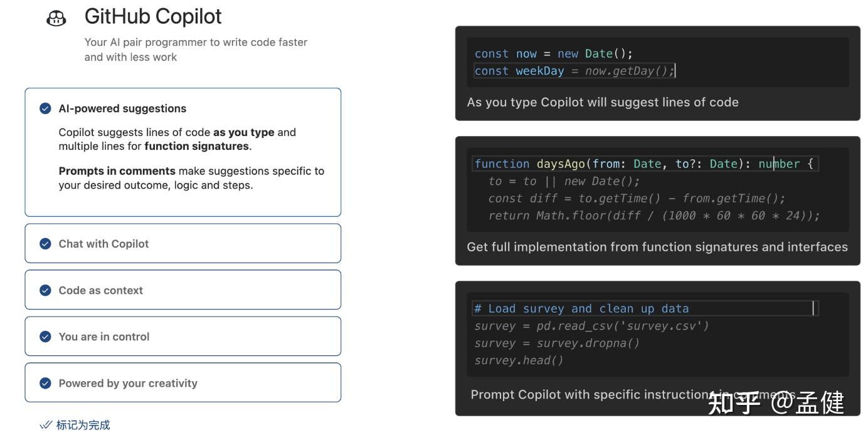Click the checkmark icon beside Powered by your creativity
This screenshot has height=440, width=868.
[x=45, y=383]
